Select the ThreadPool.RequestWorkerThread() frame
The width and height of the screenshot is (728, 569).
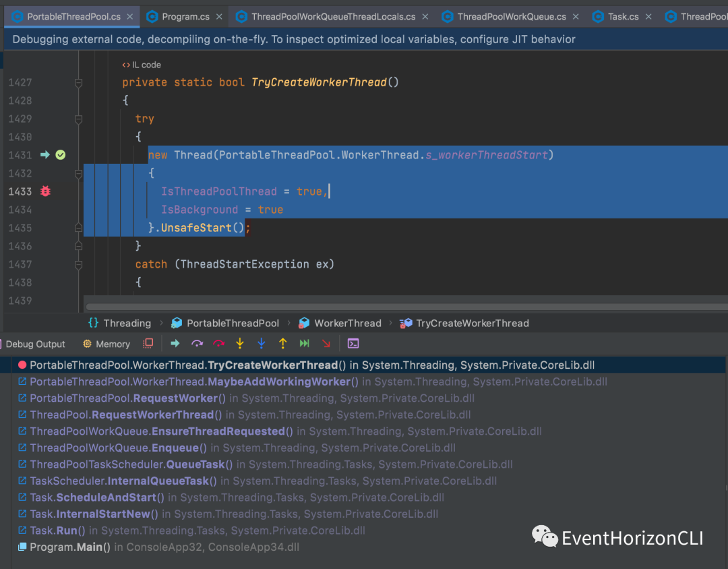tap(362, 415)
